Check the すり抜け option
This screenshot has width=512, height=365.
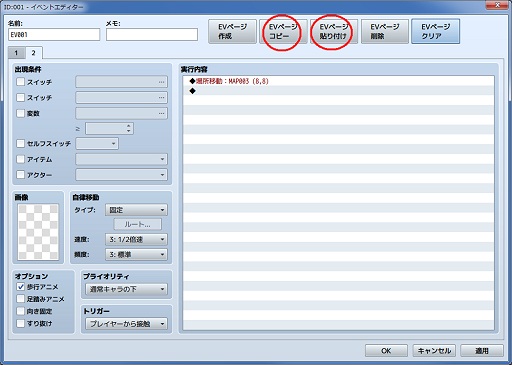21,323
